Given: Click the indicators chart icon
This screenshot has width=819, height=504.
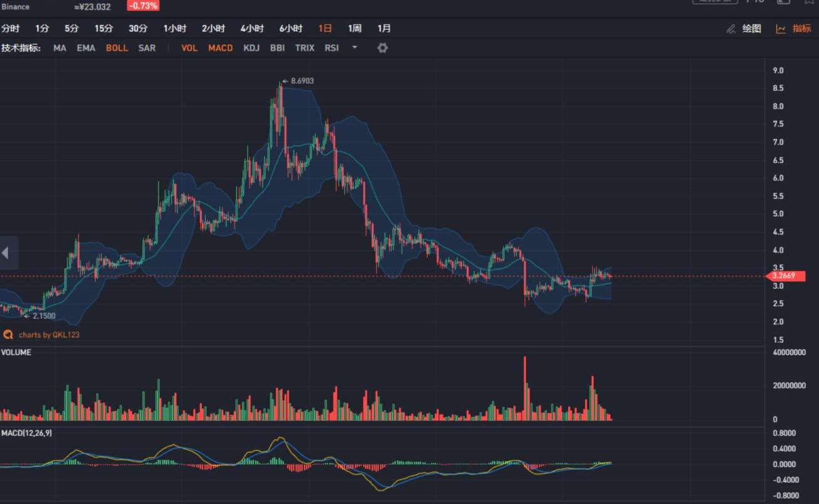Looking at the screenshot, I should tap(781, 29).
